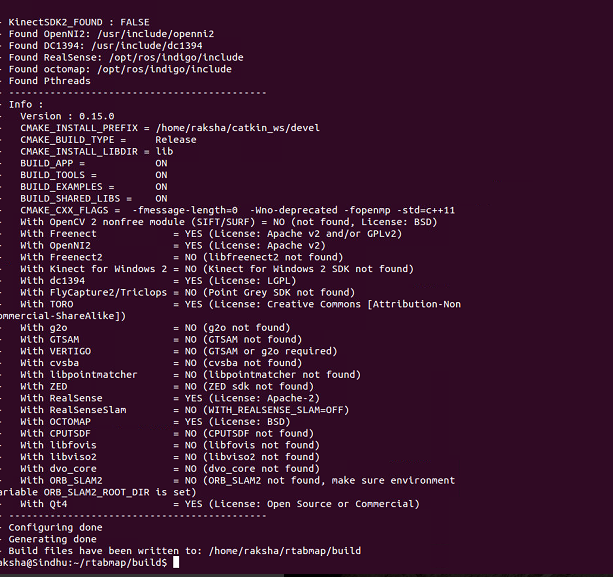Click the With OCTOMAP YES line

pyautogui.click(x=150, y=421)
